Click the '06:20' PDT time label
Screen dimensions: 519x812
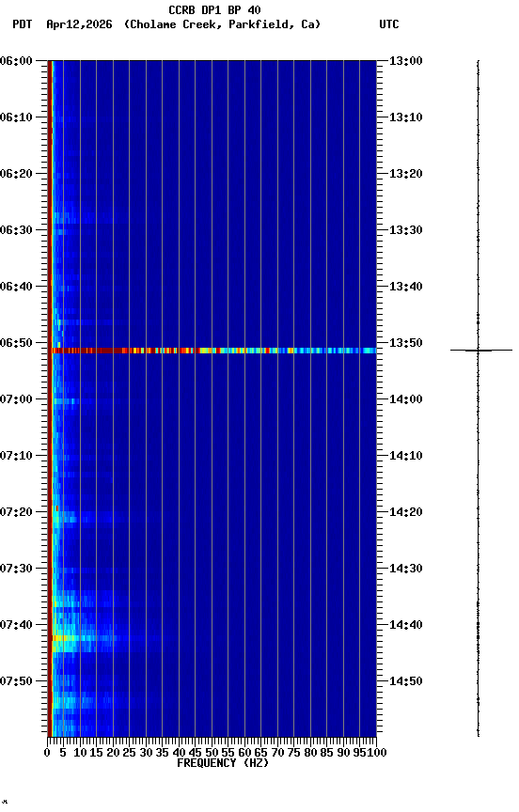(x=16, y=174)
